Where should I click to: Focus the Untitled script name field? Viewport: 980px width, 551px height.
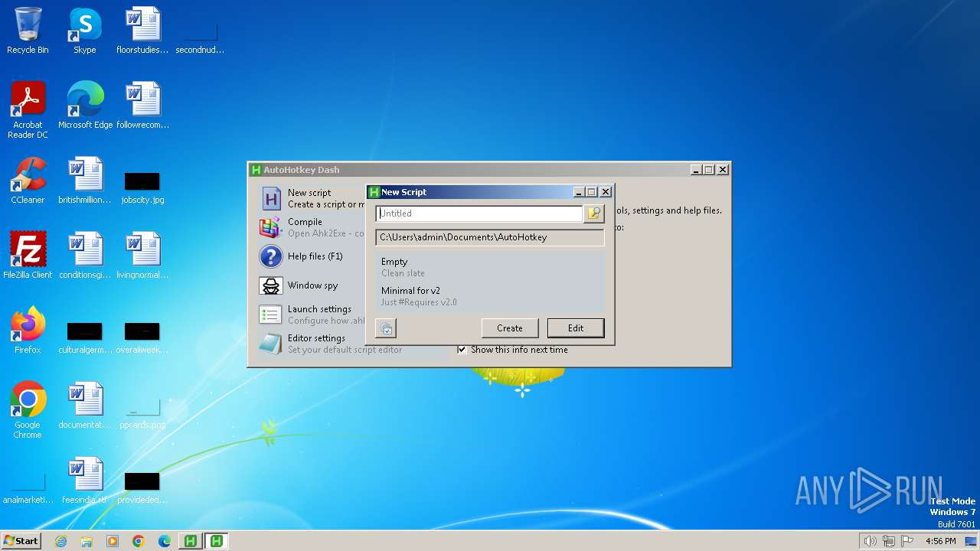tap(479, 214)
